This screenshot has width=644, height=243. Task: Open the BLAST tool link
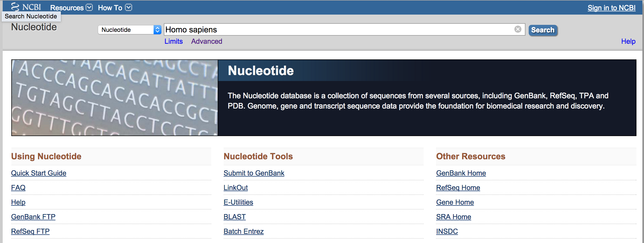pos(234,217)
